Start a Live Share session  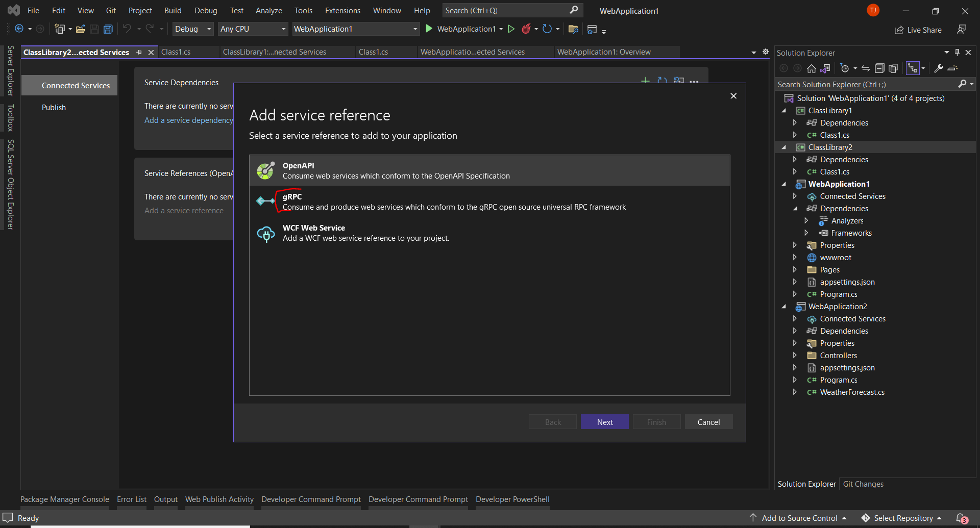(917, 30)
